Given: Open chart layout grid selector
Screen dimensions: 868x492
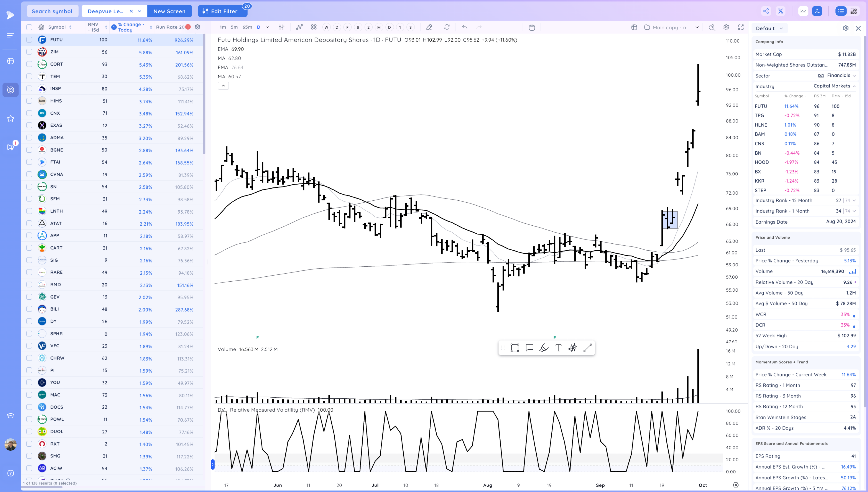Looking at the screenshot, I should pos(314,27).
